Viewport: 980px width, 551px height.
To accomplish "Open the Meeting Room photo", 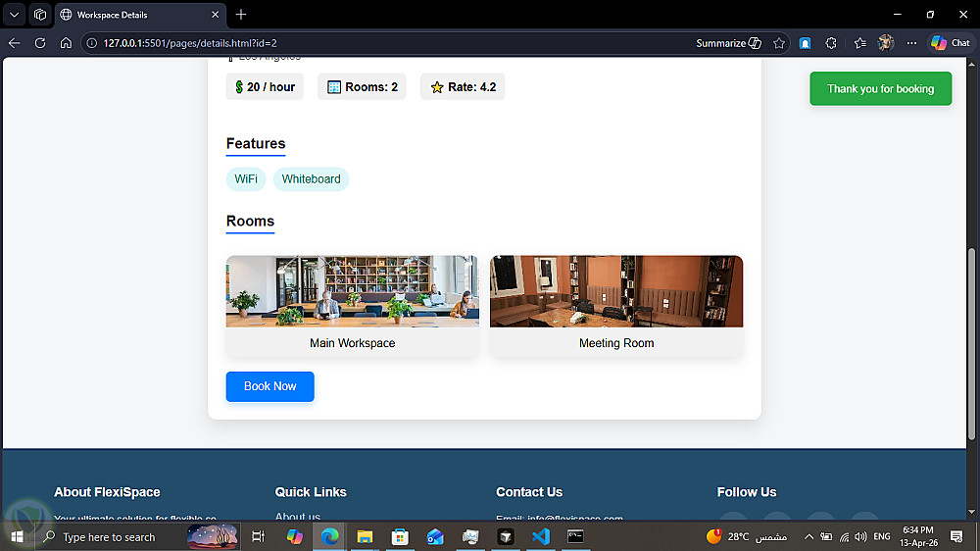I will (x=616, y=291).
